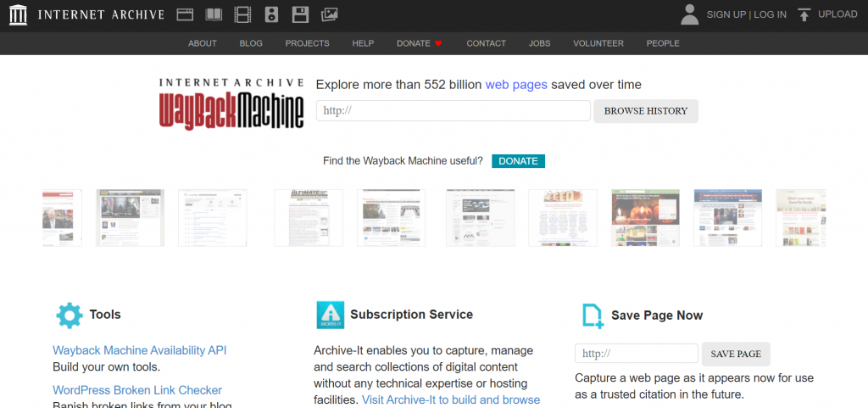The height and width of the screenshot is (408, 868).
Task: Go to the VOLUNTEER menu item
Action: [598, 43]
